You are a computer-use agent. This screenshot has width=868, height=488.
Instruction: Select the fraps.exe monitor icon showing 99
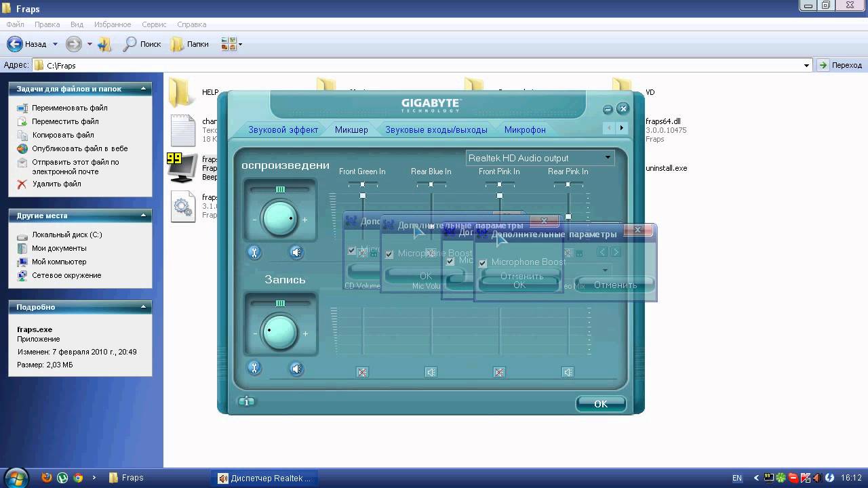(182, 168)
